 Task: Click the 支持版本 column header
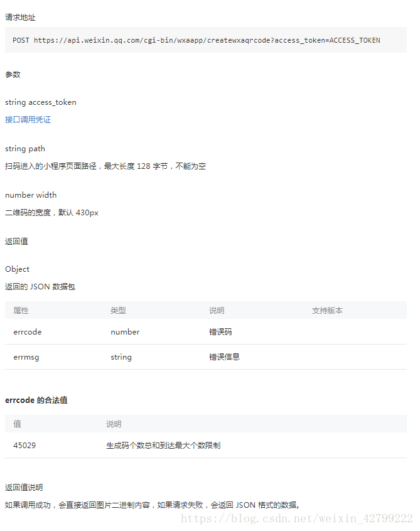(328, 311)
